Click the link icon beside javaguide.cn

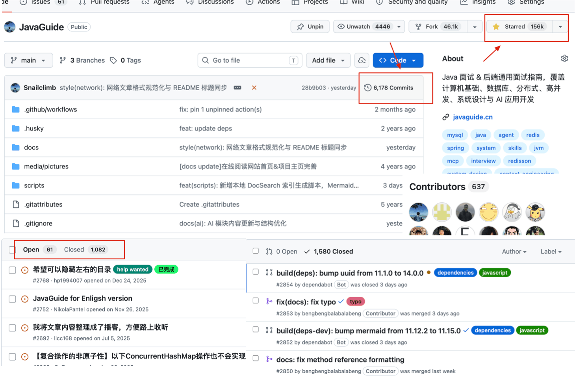[445, 117]
